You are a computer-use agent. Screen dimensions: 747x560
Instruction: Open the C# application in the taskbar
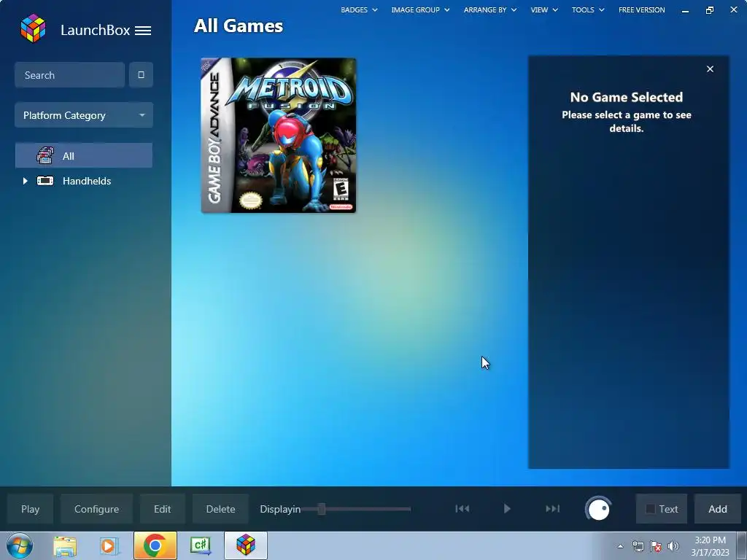201,545
